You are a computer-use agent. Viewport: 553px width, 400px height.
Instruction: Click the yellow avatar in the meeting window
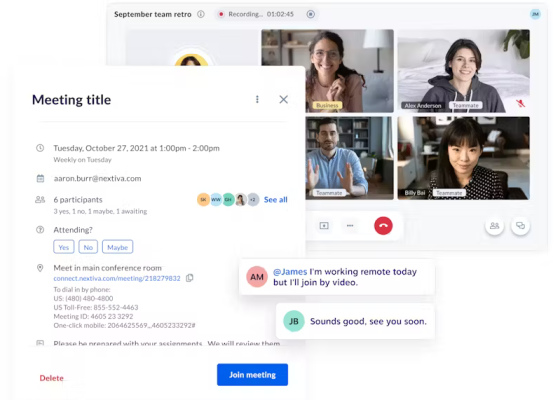(x=191, y=60)
